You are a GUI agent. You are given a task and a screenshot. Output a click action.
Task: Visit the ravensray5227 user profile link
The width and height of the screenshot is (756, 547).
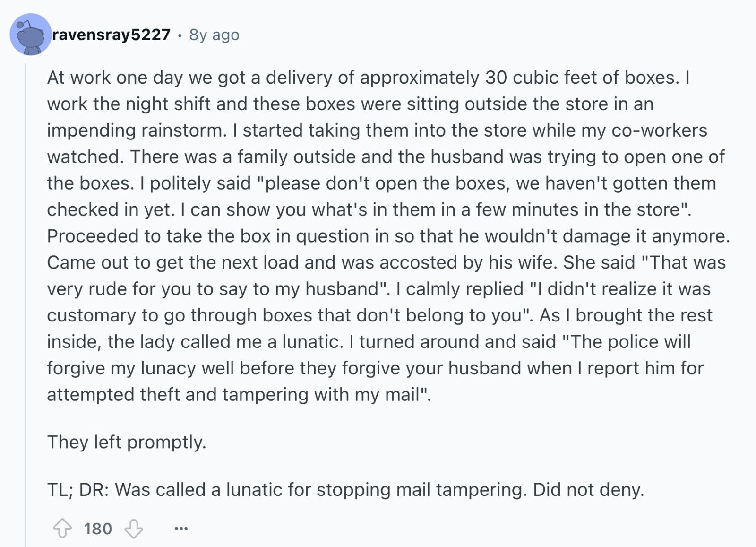tap(112, 35)
